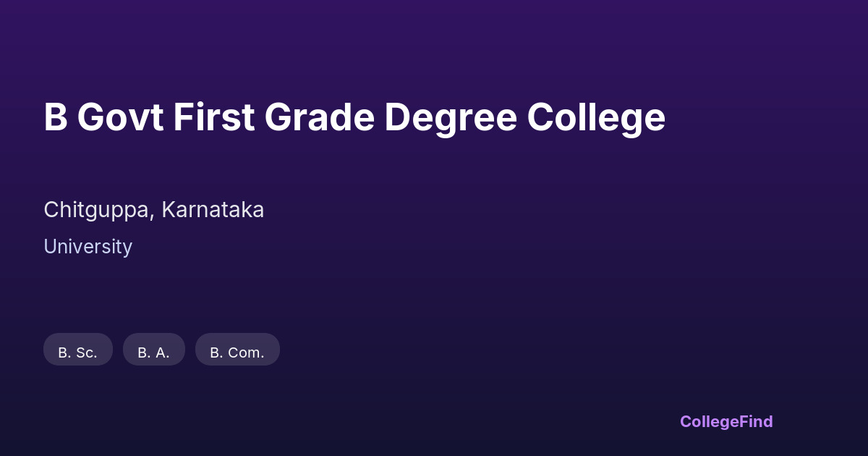Click the word "Govt" in title

coord(120,117)
